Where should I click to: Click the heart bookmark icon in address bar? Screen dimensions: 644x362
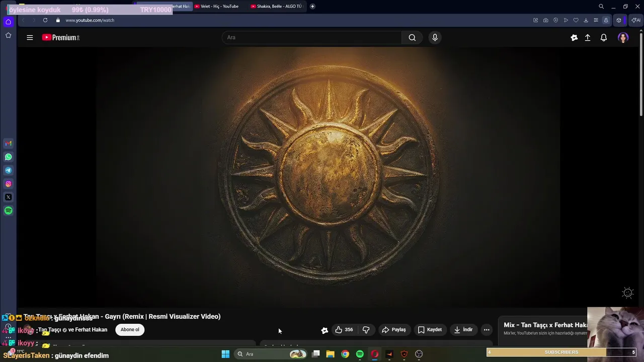576,20
